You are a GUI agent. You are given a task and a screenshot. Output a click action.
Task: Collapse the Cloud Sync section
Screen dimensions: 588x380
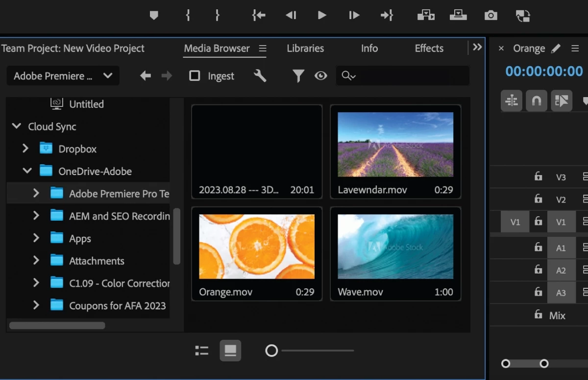tap(17, 126)
